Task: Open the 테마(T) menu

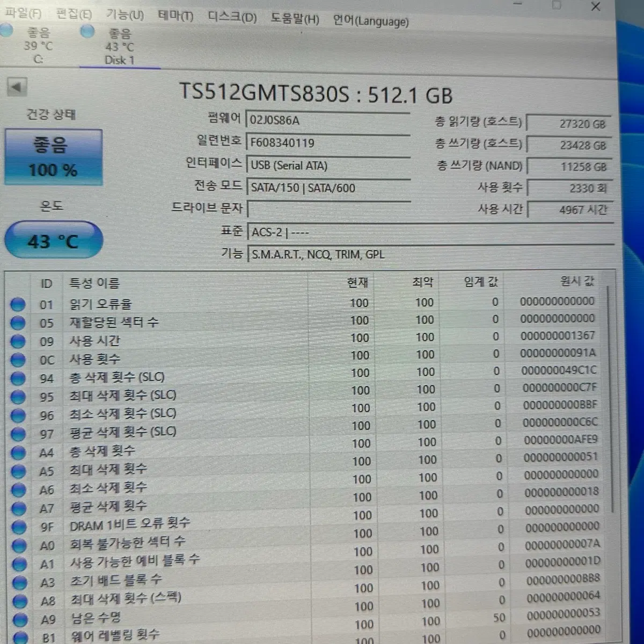Action: click(x=175, y=16)
